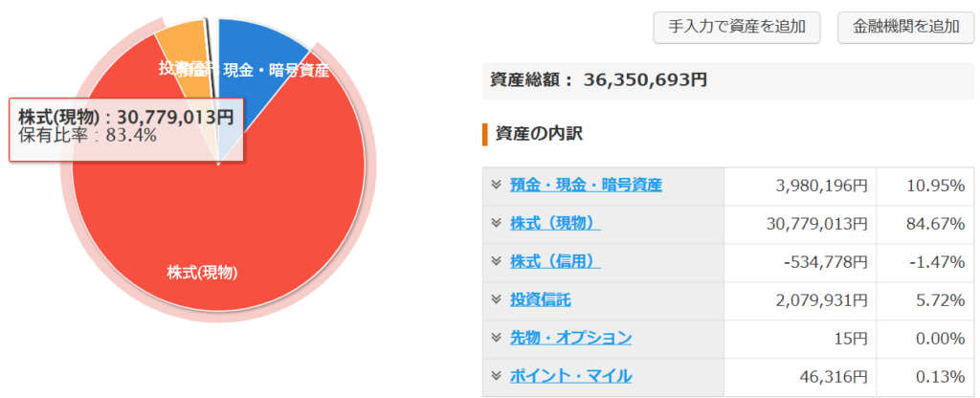The width and height of the screenshot is (980, 398).
Task: Open the 預金・現金・暗号資産 link
Action: tap(586, 185)
